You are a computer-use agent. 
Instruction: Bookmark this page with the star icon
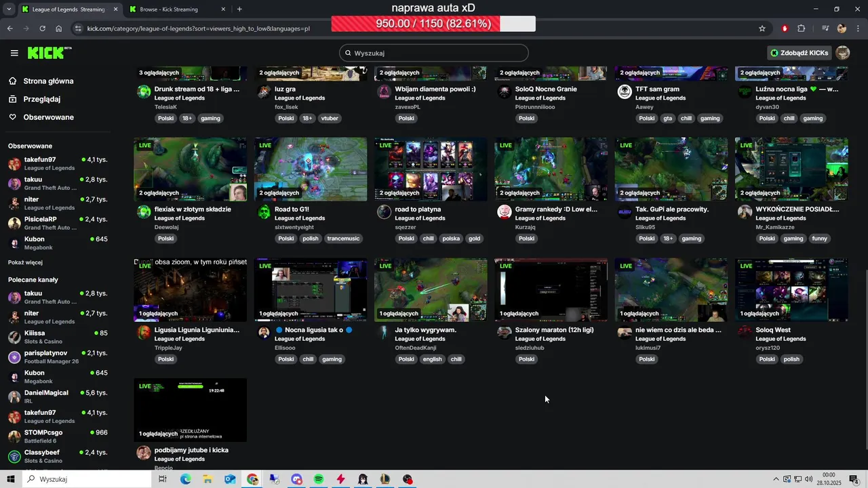[x=762, y=28]
